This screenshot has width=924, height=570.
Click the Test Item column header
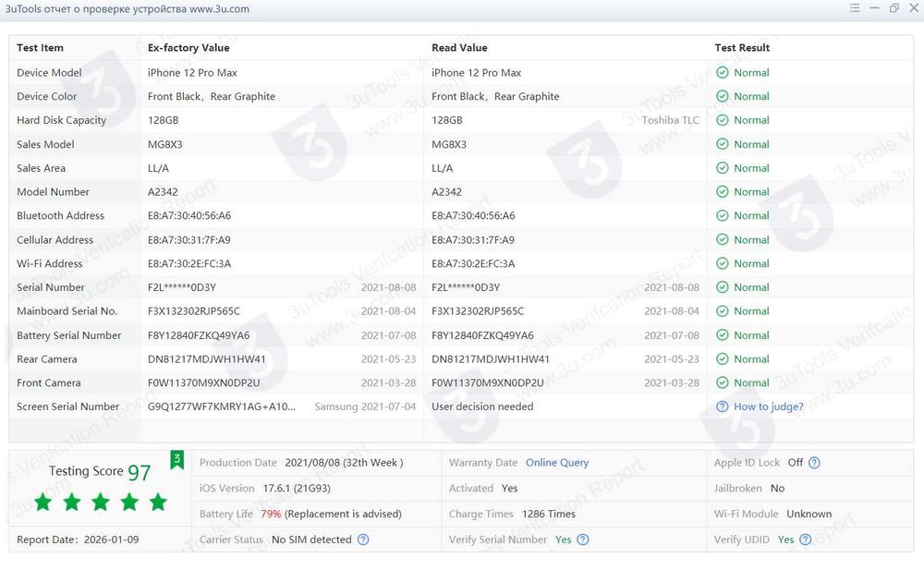tap(40, 48)
